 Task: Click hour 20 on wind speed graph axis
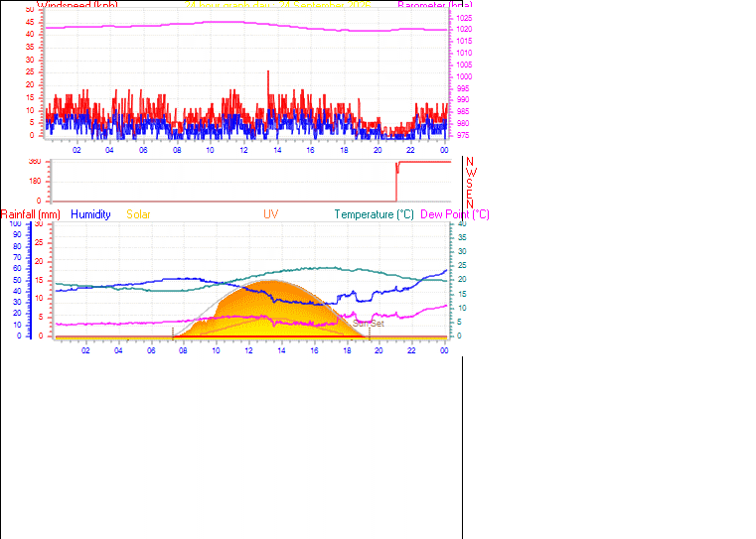tap(378, 150)
